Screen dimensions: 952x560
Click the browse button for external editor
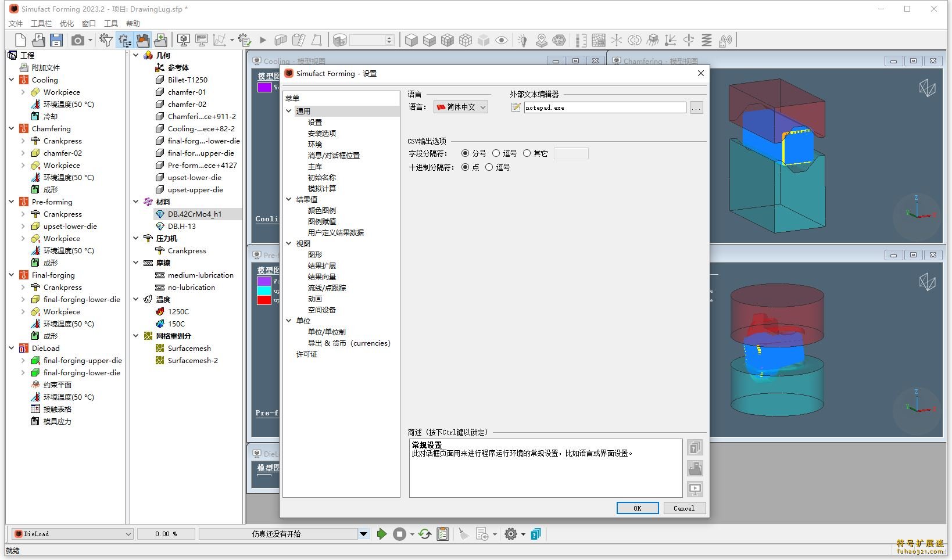click(696, 107)
